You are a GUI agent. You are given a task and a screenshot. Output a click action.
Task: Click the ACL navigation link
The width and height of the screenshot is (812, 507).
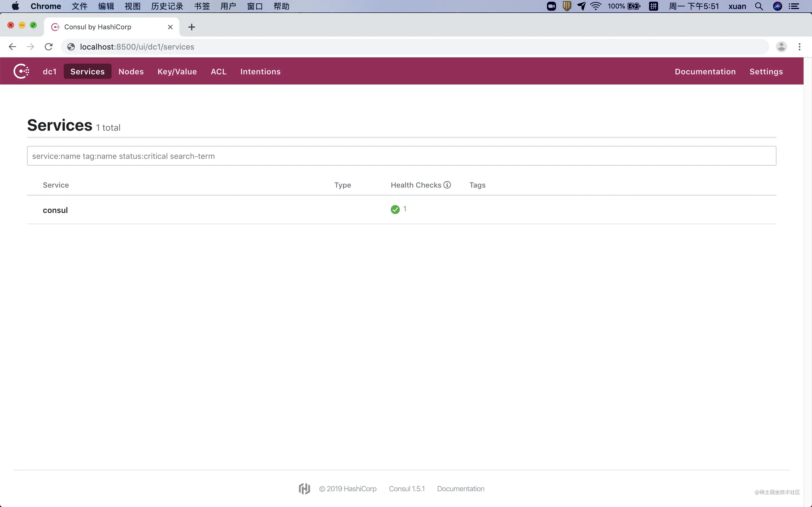[219, 71]
